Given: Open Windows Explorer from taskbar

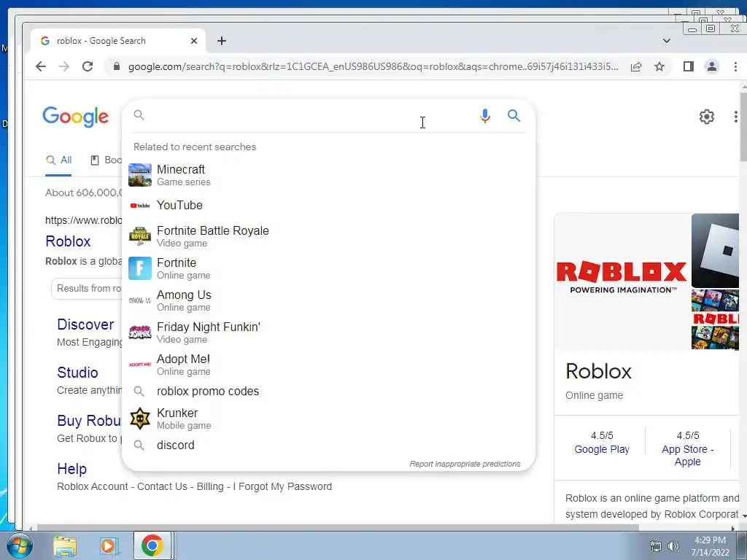Looking at the screenshot, I should (65, 546).
